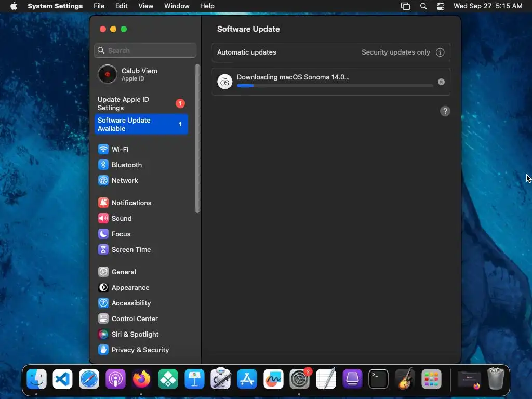
Task: Open Podcasts from the Dock
Action: pyautogui.click(x=115, y=379)
